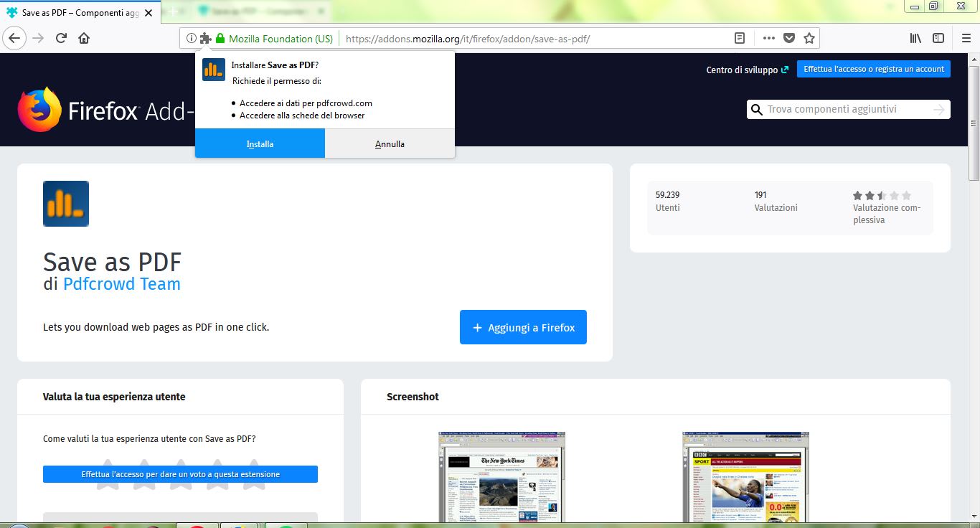Reload the current page
Viewport: 980px width, 528px height.
pos(61,38)
